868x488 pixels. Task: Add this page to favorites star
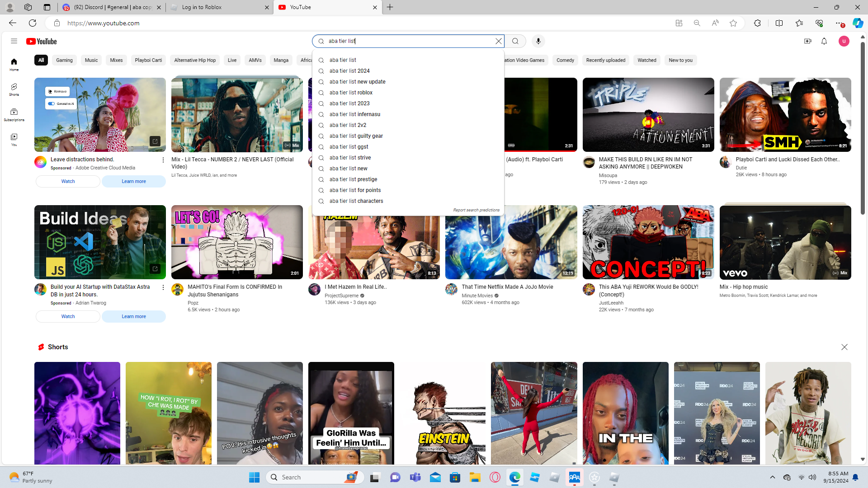click(733, 23)
